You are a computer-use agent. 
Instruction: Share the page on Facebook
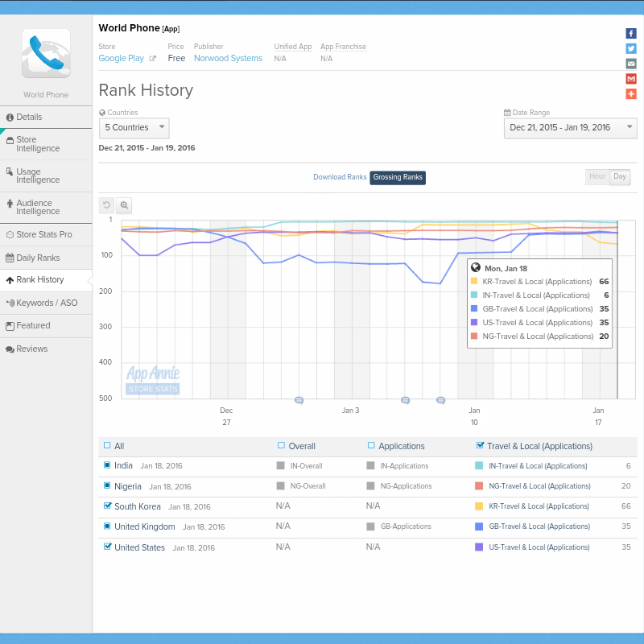point(631,33)
